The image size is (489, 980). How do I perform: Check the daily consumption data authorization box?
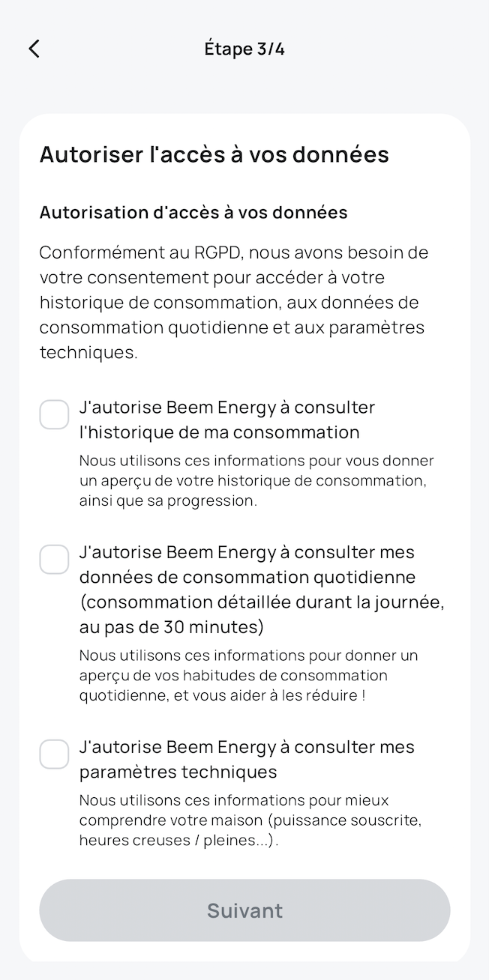[54, 559]
